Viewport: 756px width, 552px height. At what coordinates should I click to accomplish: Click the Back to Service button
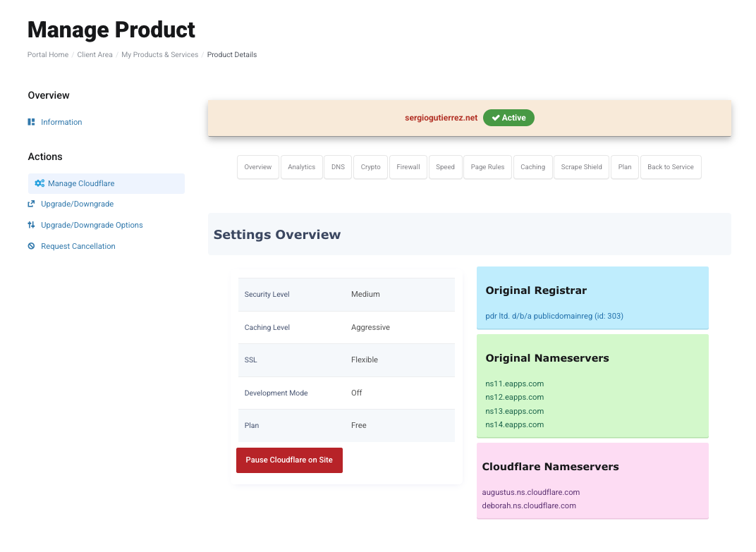point(671,167)
